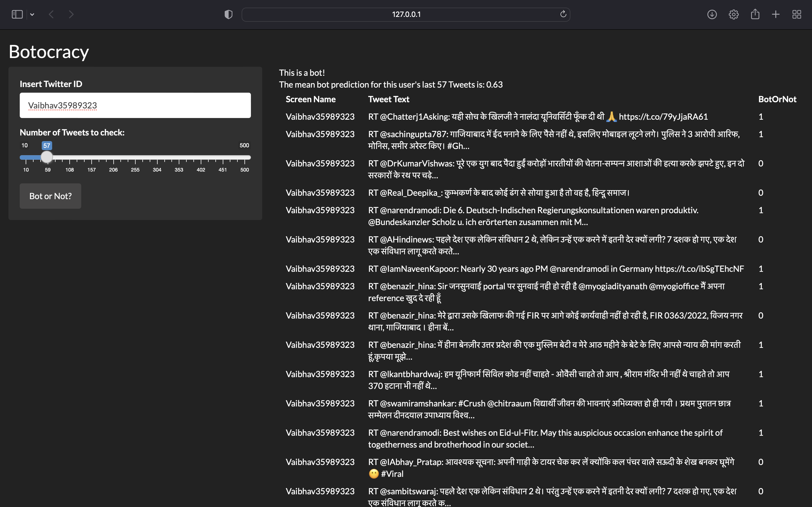Open a new tab with plus icon

click(x=775, y=14)
